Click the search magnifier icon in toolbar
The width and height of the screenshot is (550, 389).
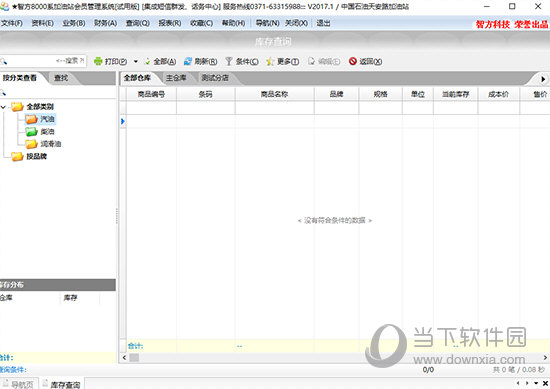pos(4,62)
